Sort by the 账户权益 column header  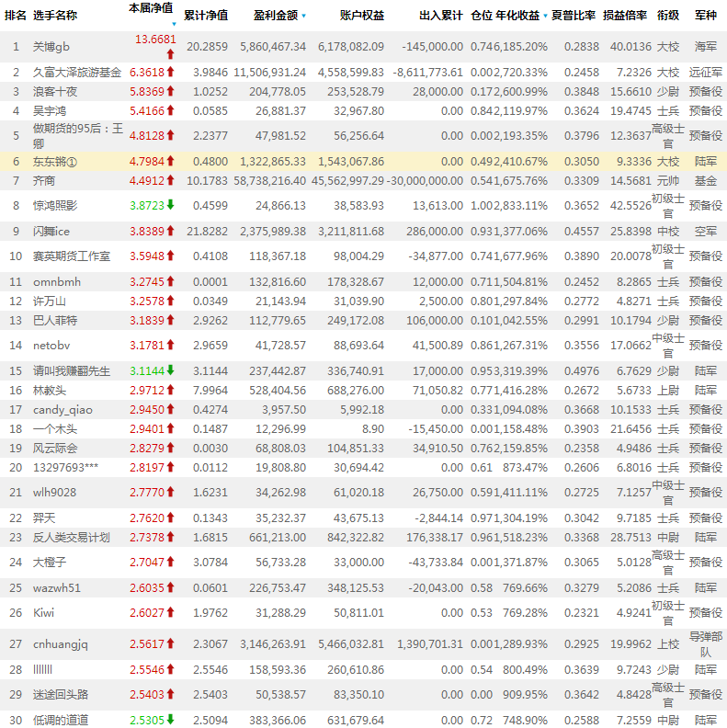[x=362, y=16]
